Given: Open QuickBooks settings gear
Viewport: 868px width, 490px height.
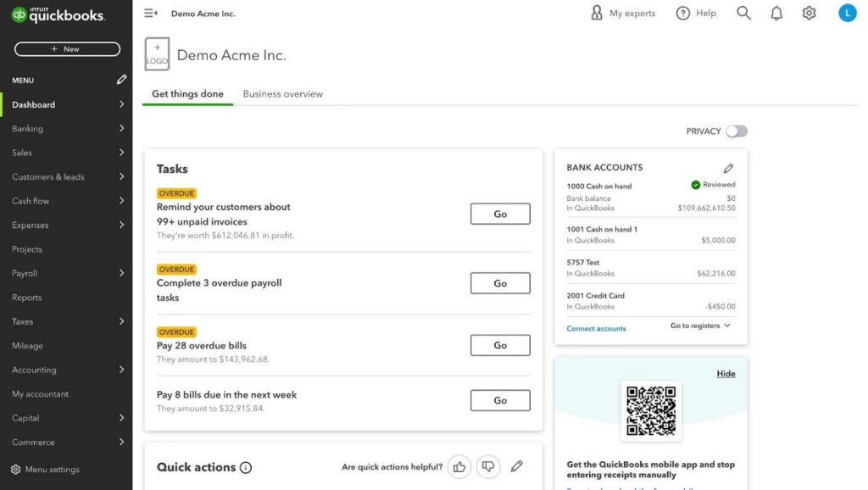Looking at the screenshot, I should click(809, 13).
